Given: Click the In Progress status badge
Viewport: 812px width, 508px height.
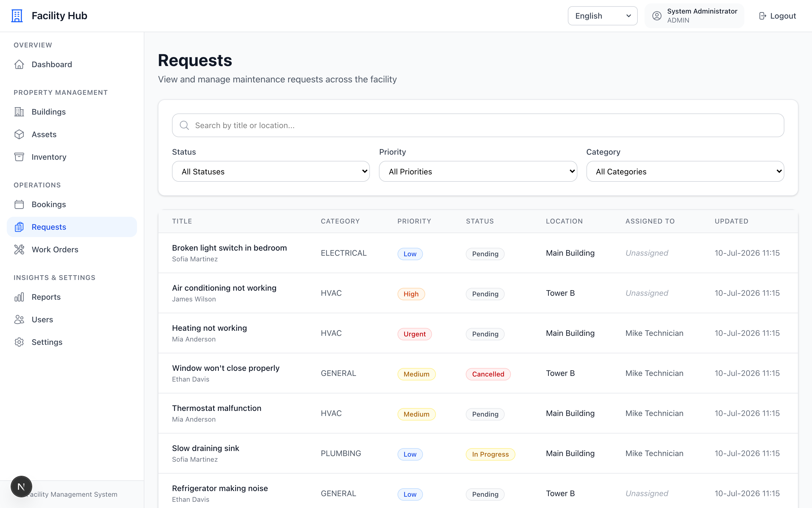Looking at the screenshot, I should 490,454.
